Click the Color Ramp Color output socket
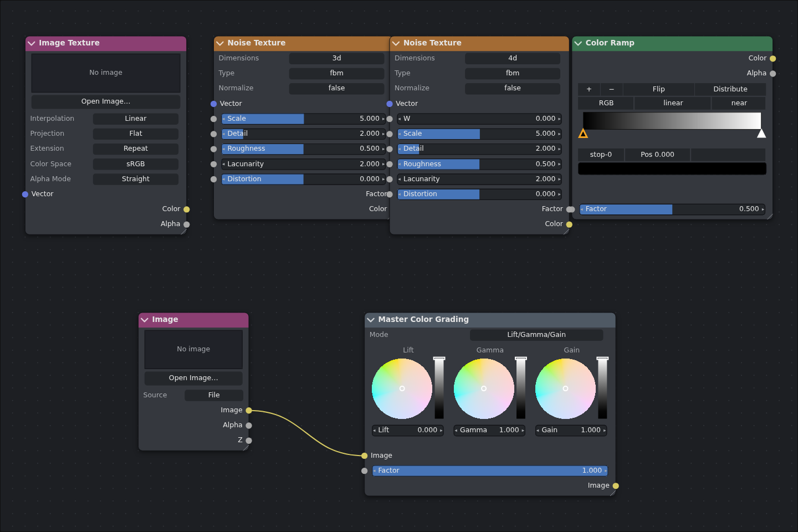Viewport: 798px width, 532px height. (773, 59)
